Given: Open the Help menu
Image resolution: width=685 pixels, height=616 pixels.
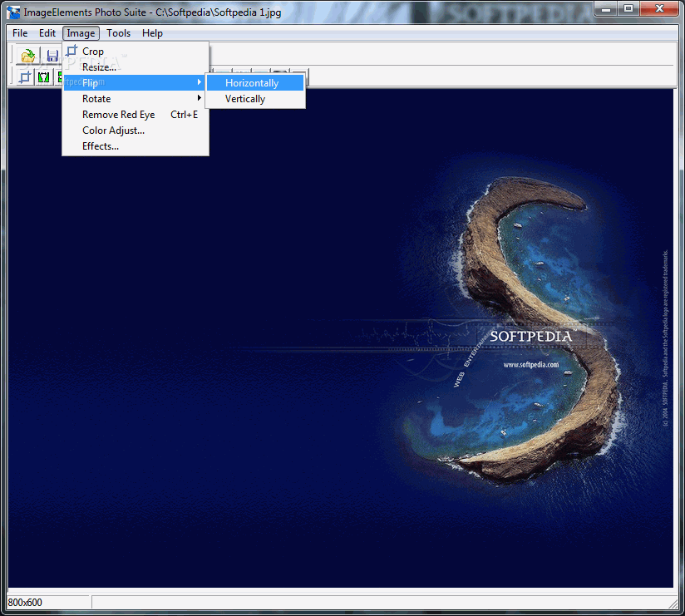Looking at the screenshot, I should coord(152,33).
